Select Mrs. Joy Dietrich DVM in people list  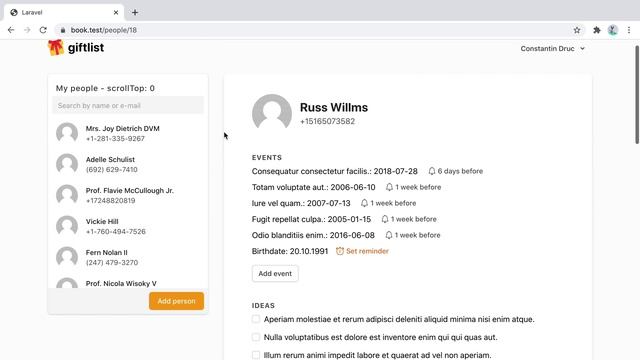pos(128,133)
